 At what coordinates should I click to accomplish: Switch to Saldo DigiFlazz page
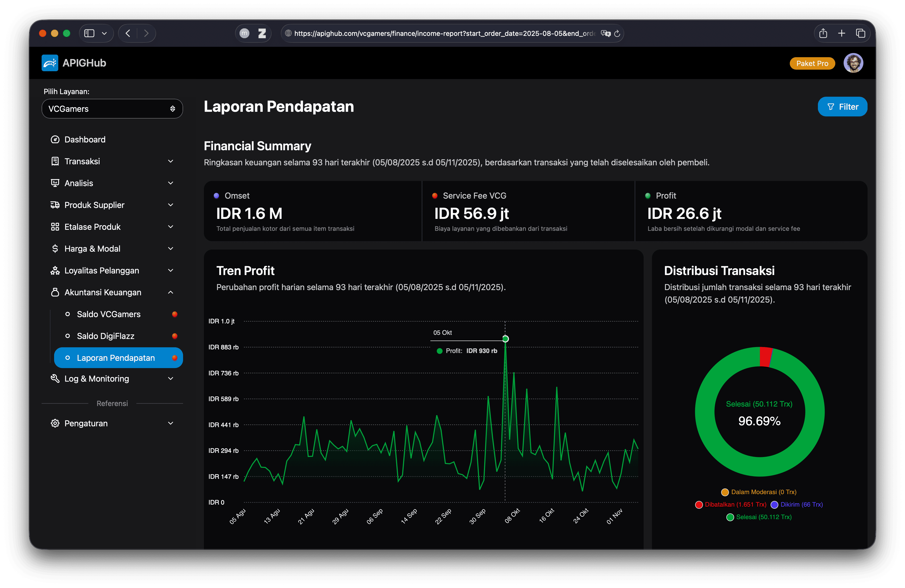click(105, 336)
